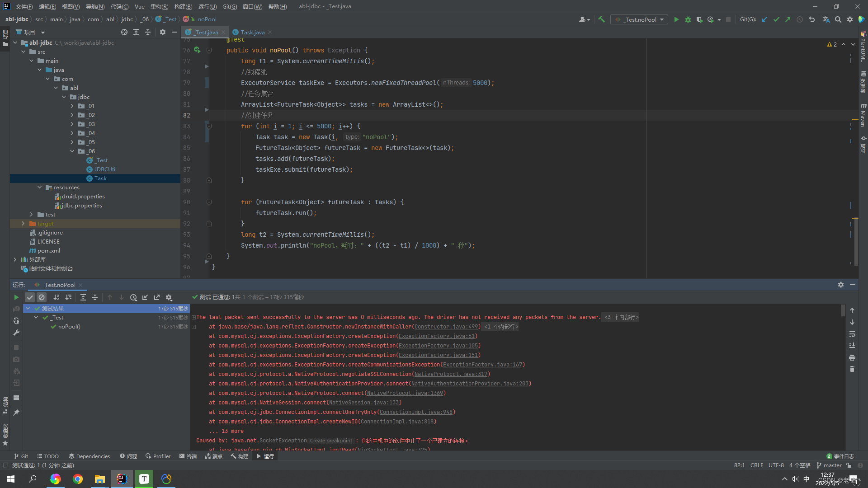The image size is (868, 488).
Task: Open 文件(F) menu
Action: click(x=24, y=6)
